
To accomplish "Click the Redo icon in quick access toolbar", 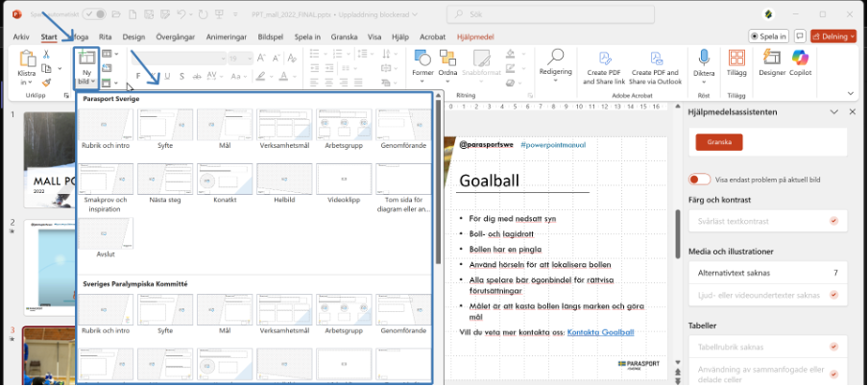I will pos(203,13).
